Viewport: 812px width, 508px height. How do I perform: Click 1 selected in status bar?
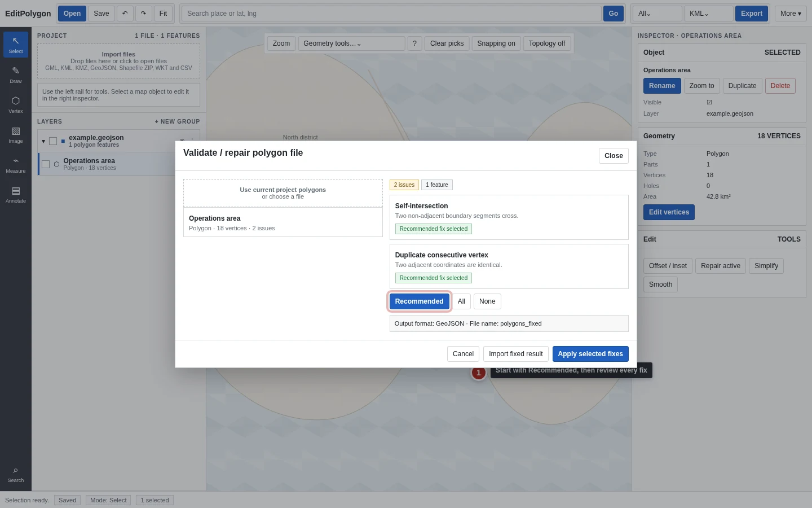155,500
